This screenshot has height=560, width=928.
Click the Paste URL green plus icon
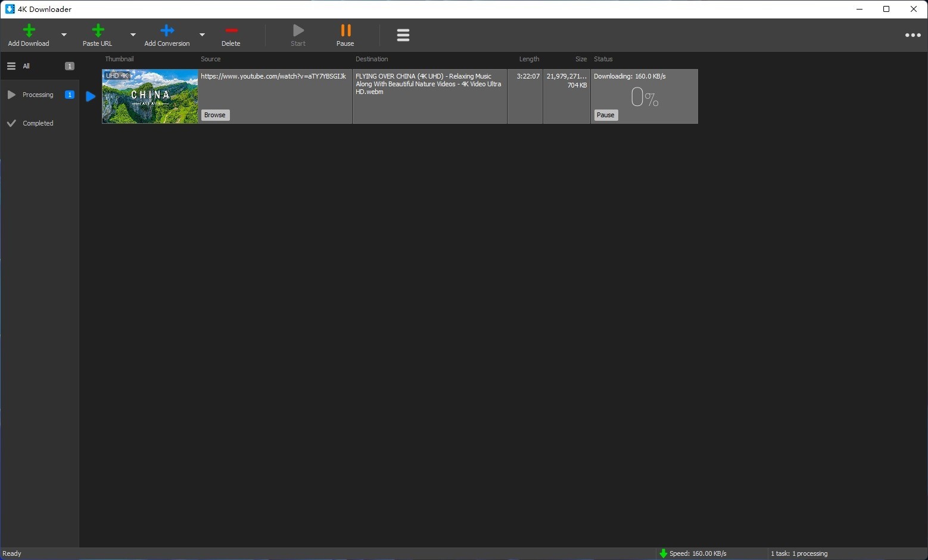coord(98,30)
